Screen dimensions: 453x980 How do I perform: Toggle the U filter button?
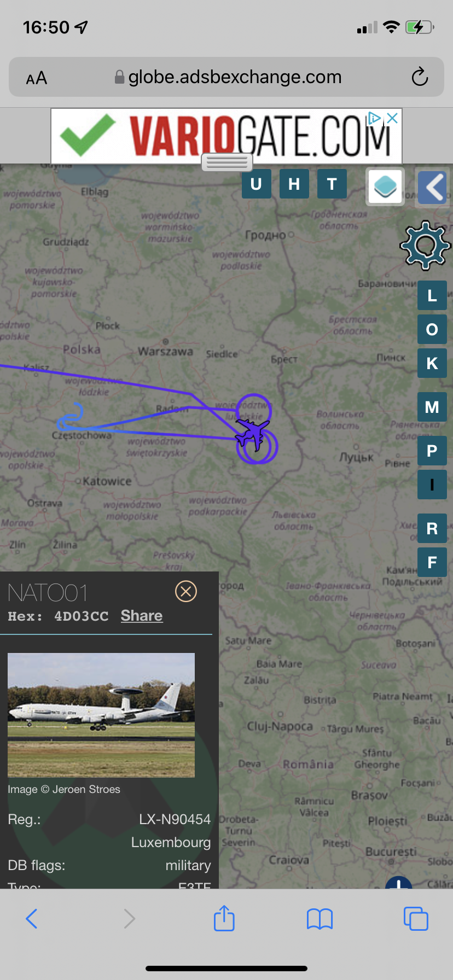point(256,184)
